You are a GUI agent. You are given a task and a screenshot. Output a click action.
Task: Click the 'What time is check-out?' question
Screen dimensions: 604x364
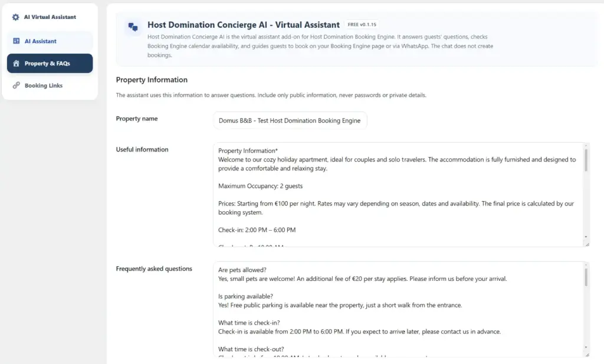251,349
